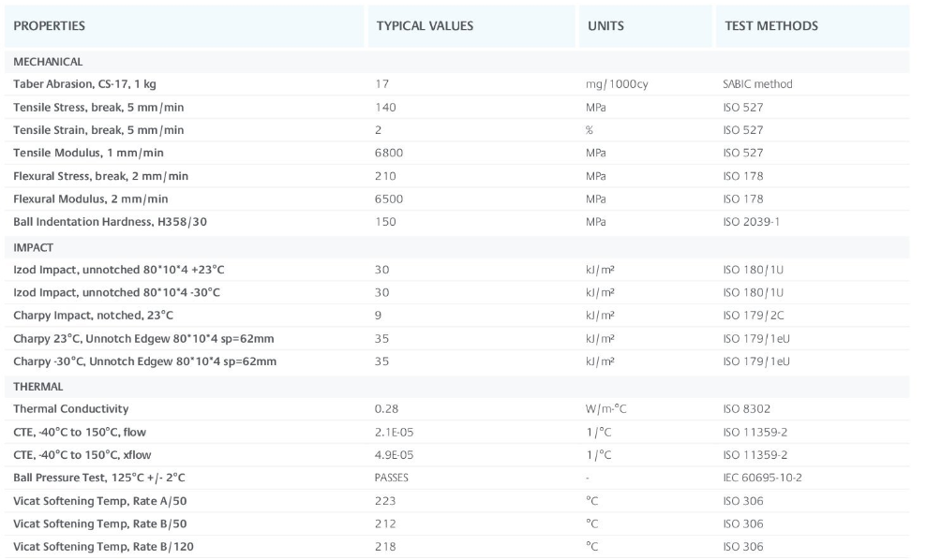This screenshot has width=926, height=560.
Task: Click the MECHANICAL section heading
Action: [x=48, y=62]
